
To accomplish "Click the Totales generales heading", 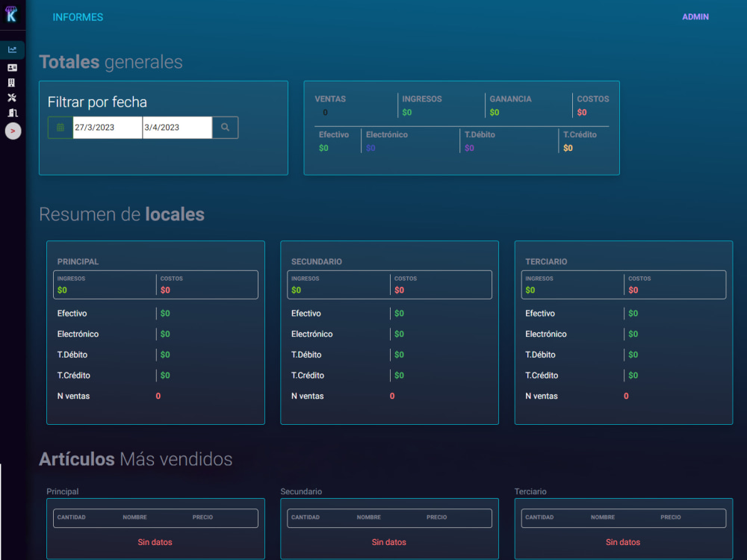I will pyautogui.click(x=111, y=63).
